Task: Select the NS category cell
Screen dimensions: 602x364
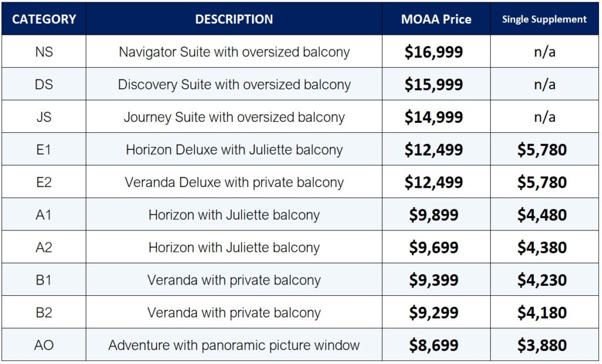Action: (44, 52)
